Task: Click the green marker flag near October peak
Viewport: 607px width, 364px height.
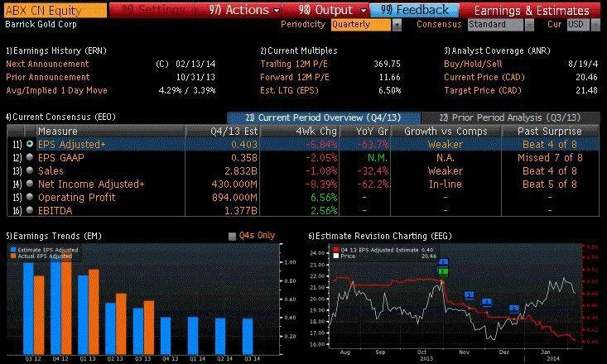Action: point(443,271)
